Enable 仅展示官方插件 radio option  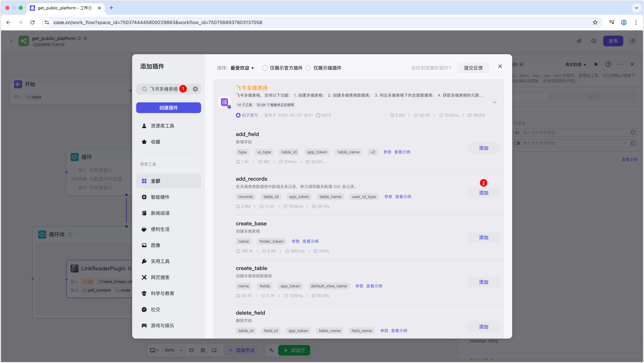pos(264,68)
